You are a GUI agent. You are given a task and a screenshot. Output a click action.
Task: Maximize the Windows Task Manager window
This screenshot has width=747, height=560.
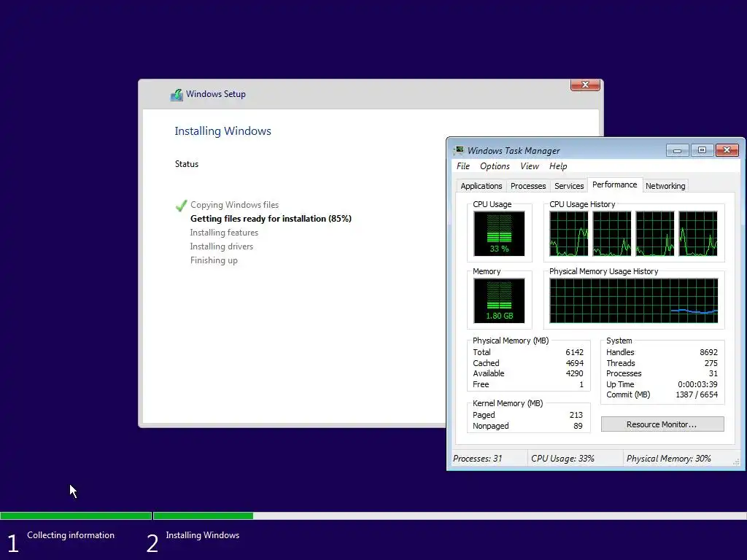point(702,150)
